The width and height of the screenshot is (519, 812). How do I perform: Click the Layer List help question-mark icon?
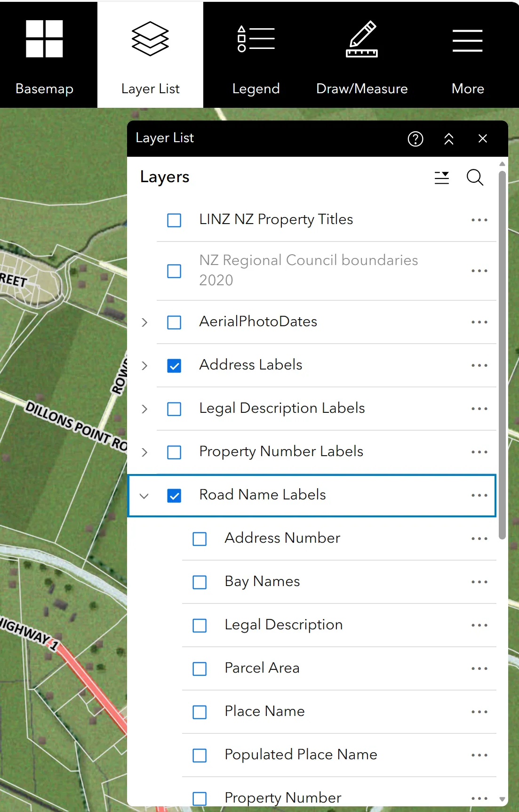(415, 139)
